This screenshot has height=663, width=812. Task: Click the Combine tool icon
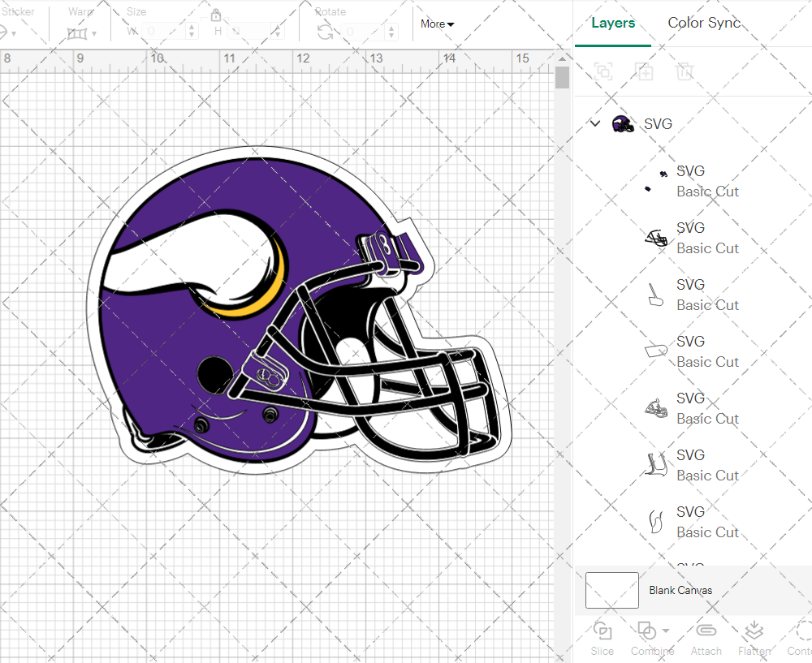click(x=646, y=631)
